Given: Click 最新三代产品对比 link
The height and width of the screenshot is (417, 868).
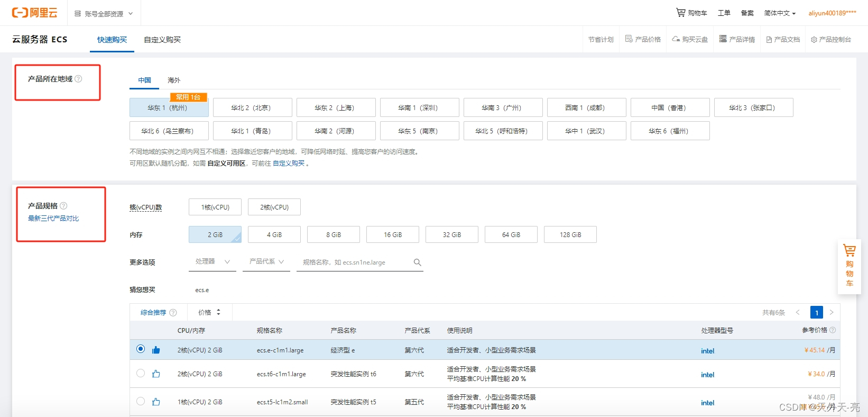Looking at the screenshot, I should click(53, 219).
